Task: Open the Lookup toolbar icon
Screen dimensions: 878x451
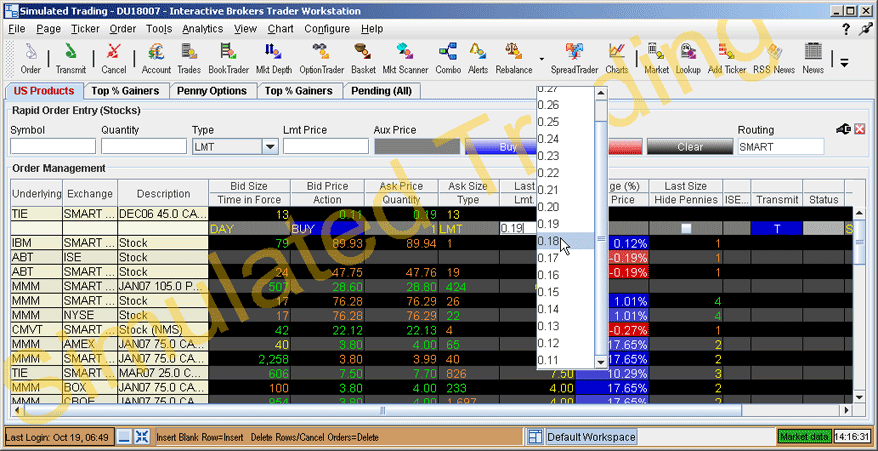Action: (688, 58)
